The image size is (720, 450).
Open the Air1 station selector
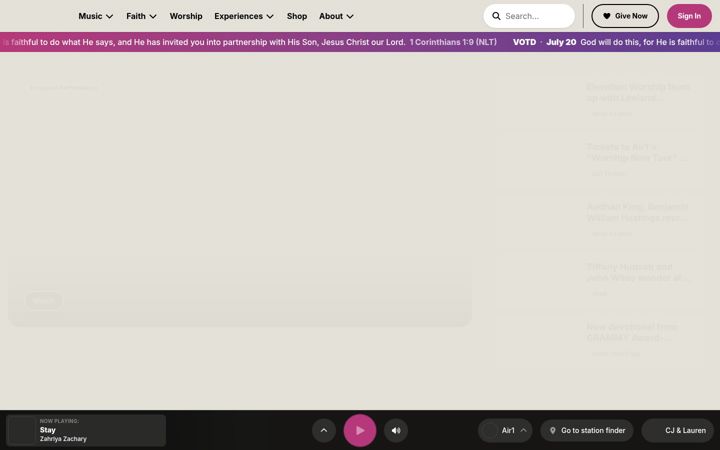coord(505,430)
